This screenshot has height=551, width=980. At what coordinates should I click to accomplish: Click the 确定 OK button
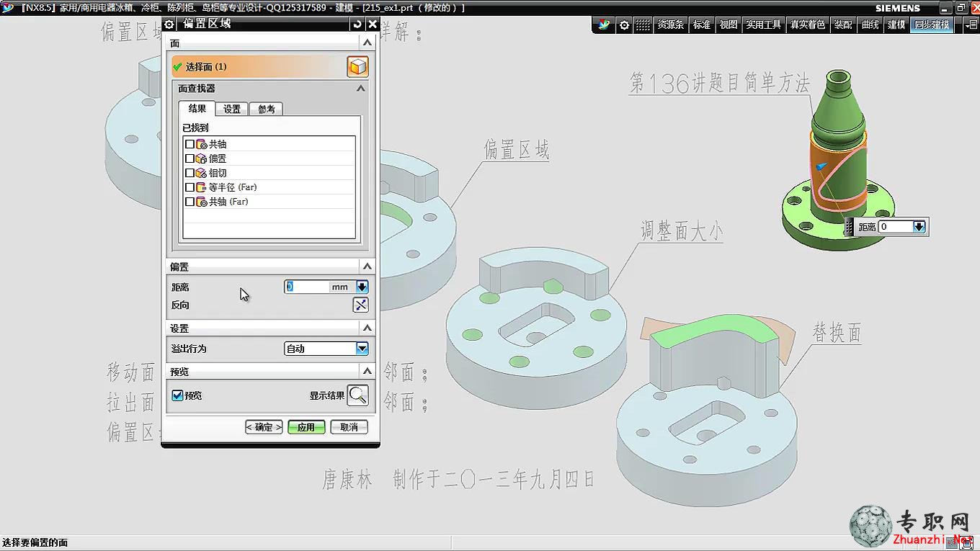coord(264,427)
